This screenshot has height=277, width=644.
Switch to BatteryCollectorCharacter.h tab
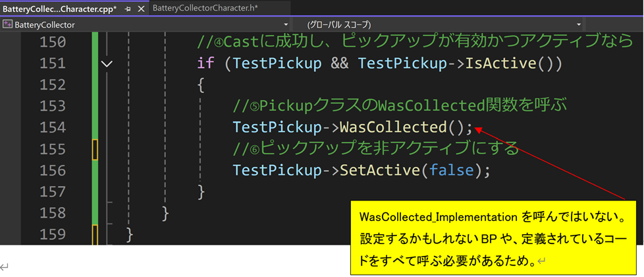(204, 9)
